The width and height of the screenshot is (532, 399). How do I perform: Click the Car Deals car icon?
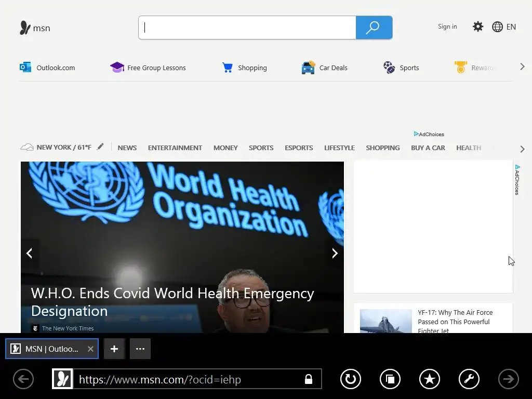tap(308, 68)
